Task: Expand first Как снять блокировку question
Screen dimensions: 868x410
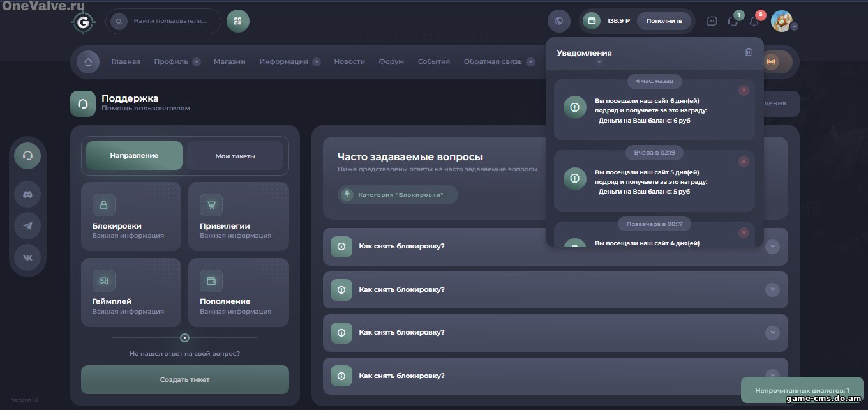Action: click(772, 247)
